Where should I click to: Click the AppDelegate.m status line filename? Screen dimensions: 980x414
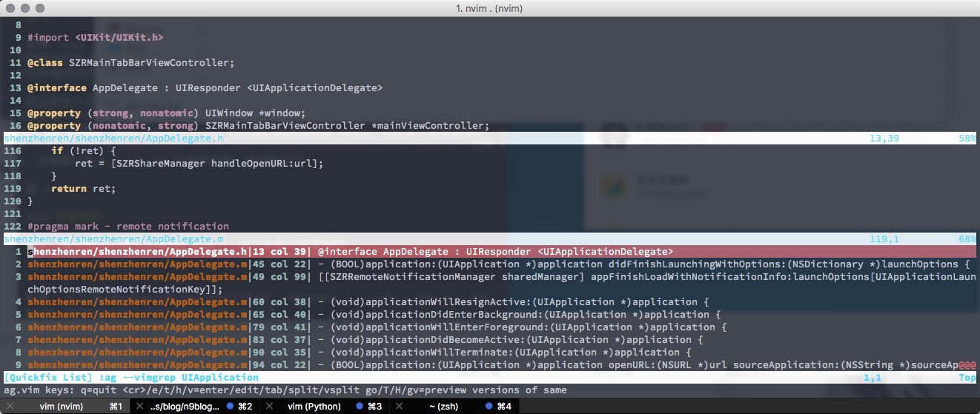click(113, 239)
